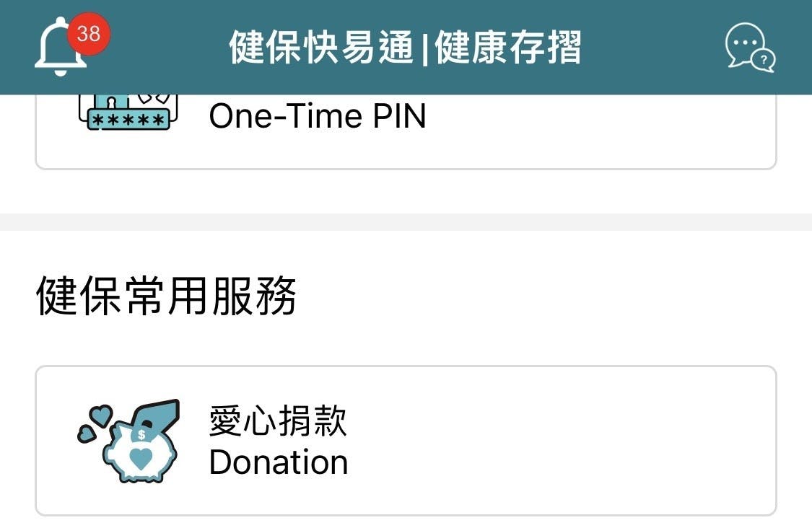Viewport: 812px width, 528px height.
Task: Select the One-Time PIN label
Action: coord(318,115)
